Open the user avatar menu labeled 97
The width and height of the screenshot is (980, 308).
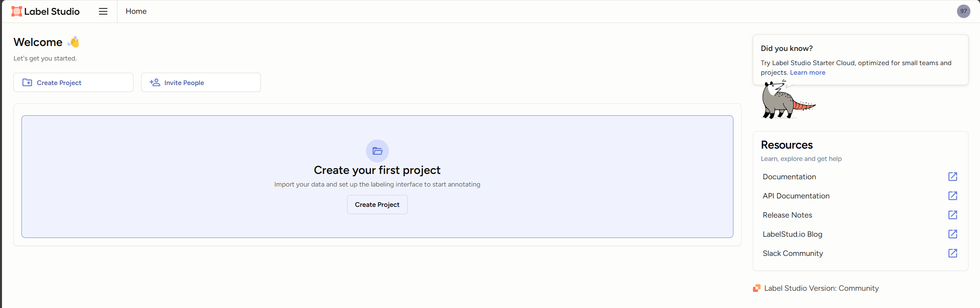click(x=964, y=11)
